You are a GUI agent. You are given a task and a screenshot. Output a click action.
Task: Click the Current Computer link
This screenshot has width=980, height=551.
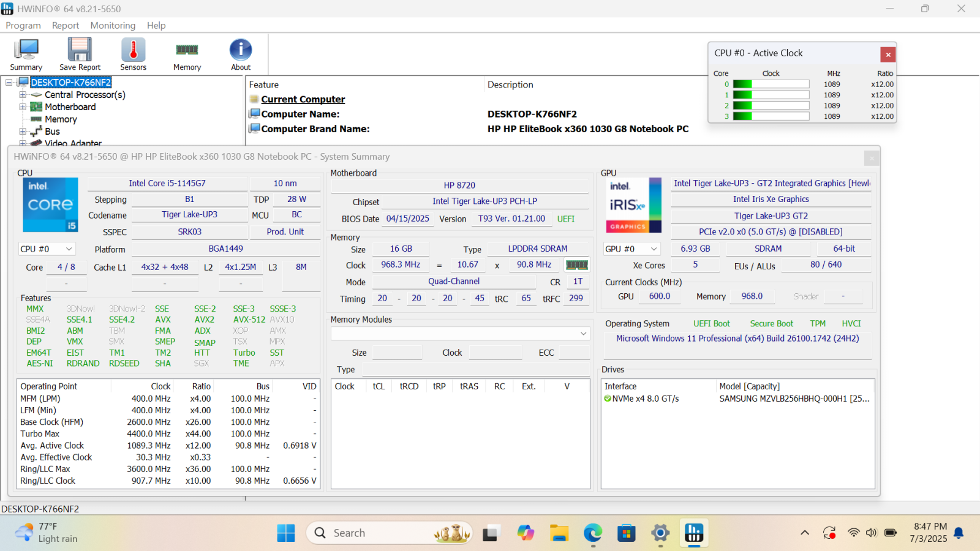pyautogui.click(x=303, y=99)
